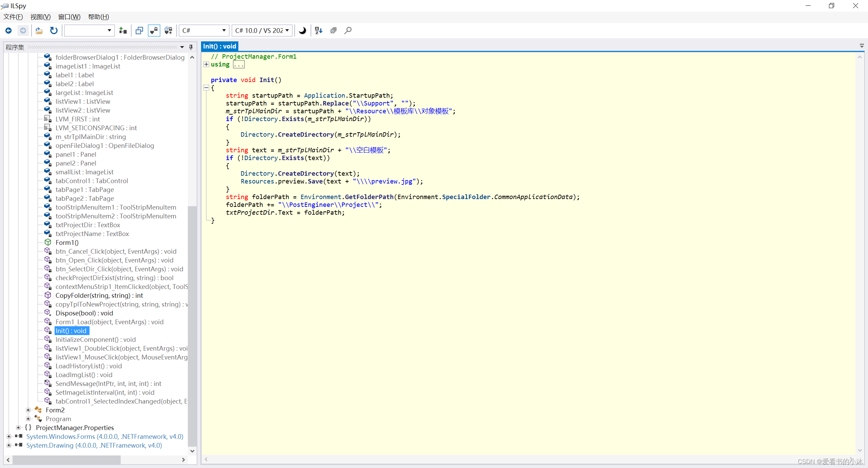Toggle dark theme with moon icon
The width and height of the screenshot is (868, 468).
point(302,31)
